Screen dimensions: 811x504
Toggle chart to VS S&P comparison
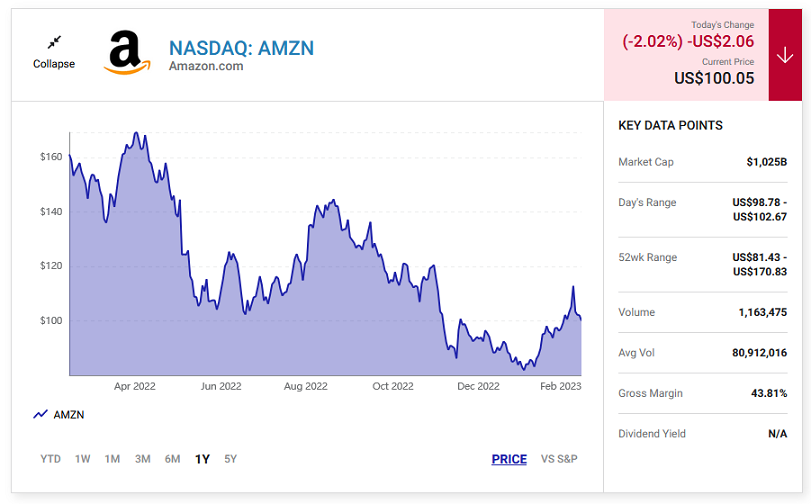click(x=559, y=459)
